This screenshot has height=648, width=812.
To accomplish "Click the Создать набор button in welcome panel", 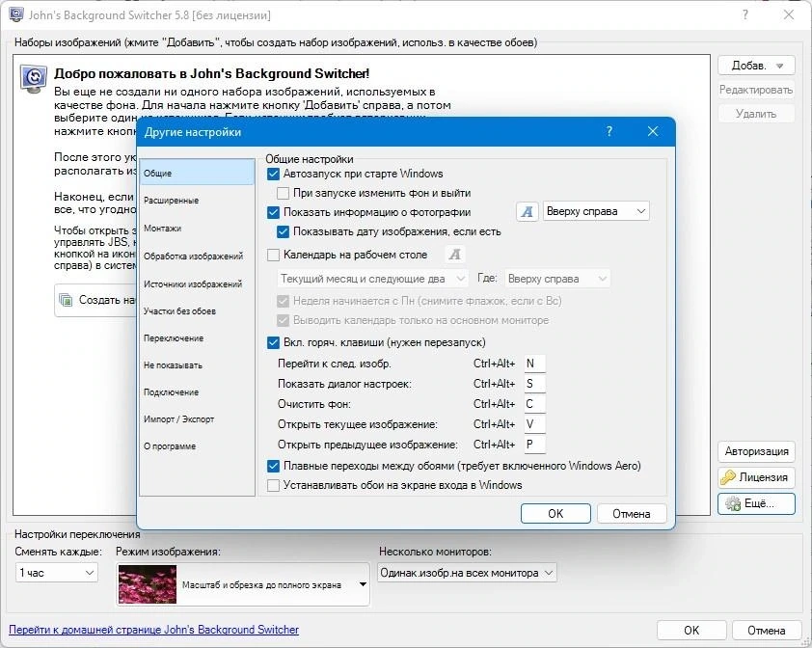I will pyautogui.click(x=95, y=300).
